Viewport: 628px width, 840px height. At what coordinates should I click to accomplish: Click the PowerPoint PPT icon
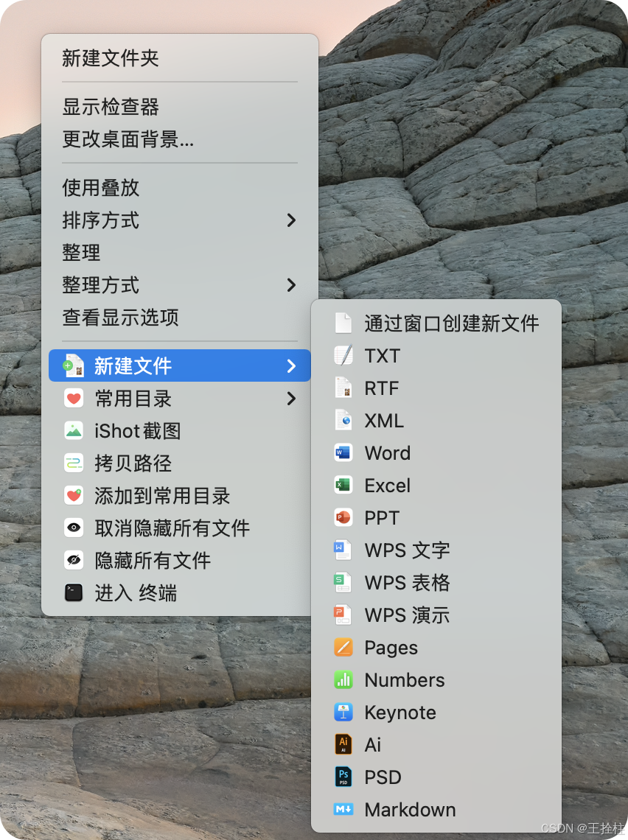click(x=343, y=517)
